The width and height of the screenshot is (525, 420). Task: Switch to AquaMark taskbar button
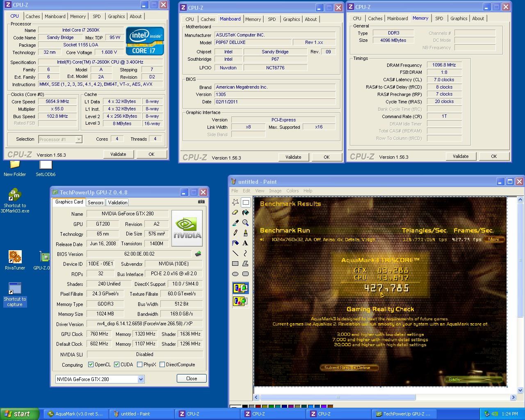76,414
